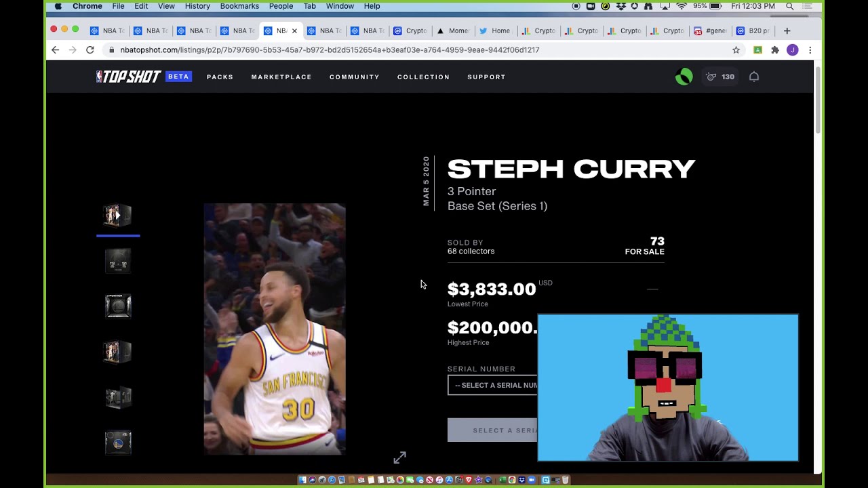The height and width of the screenshot is (488, 868).
Task: Open COLLECTION in site navigation
Action: coord(423,77)
